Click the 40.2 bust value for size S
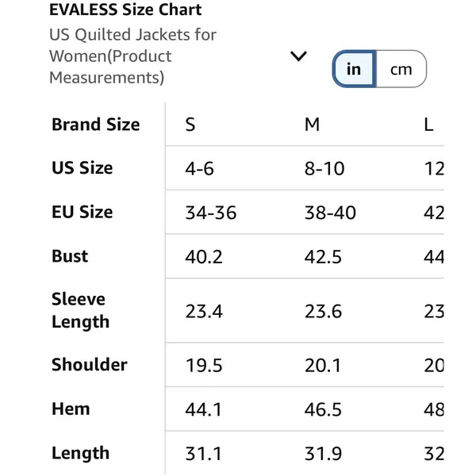The width and height of the screenshot is (476, 476). pos(204,257)
